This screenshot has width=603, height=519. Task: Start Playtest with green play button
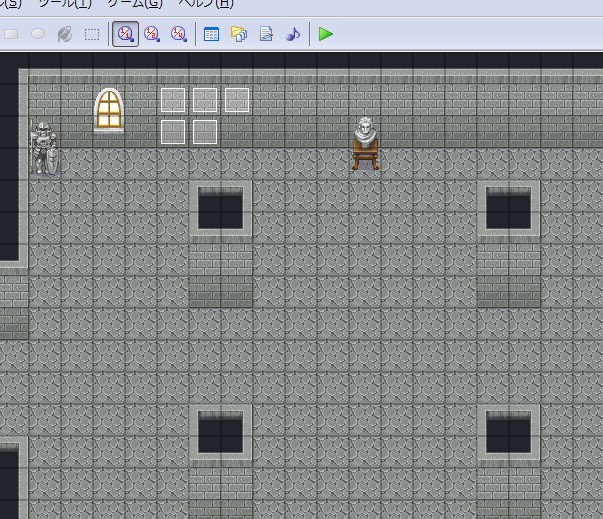click(x=325, y=34)
